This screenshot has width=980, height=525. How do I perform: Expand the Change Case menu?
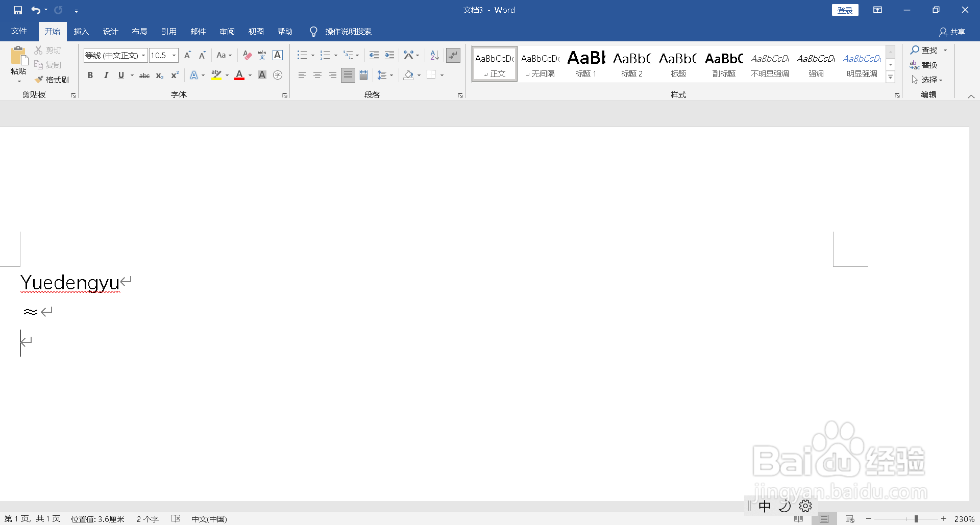pos(224,55)
